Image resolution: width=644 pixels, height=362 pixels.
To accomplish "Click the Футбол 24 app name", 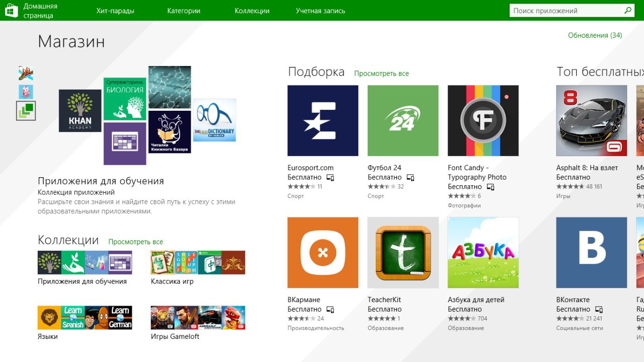I will 384,168.
